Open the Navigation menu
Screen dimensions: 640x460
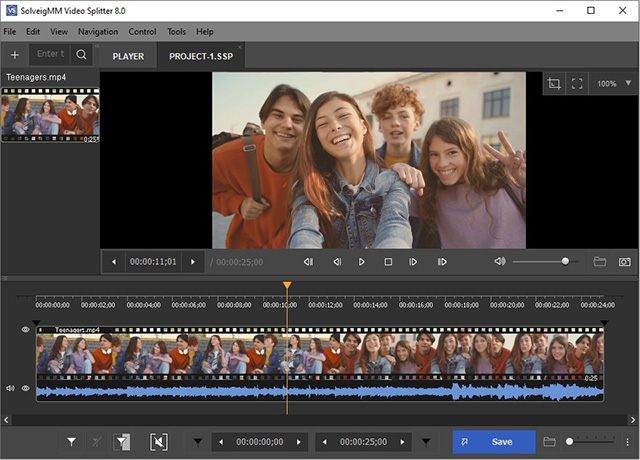[97, 32]
